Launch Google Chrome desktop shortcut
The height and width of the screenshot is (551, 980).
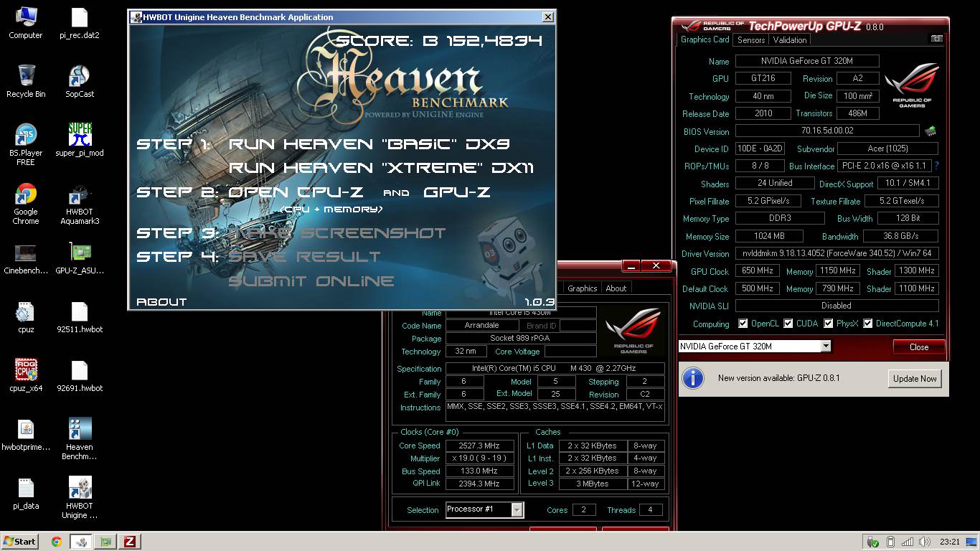[25, 203]
